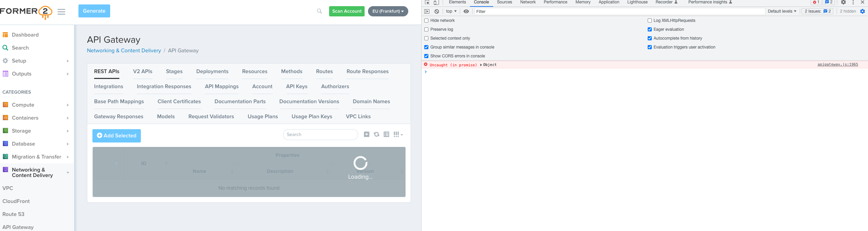The image size is (868, 231).
Task: Switch to DevTools Sources tab
Action: click(x=504, y=2)
